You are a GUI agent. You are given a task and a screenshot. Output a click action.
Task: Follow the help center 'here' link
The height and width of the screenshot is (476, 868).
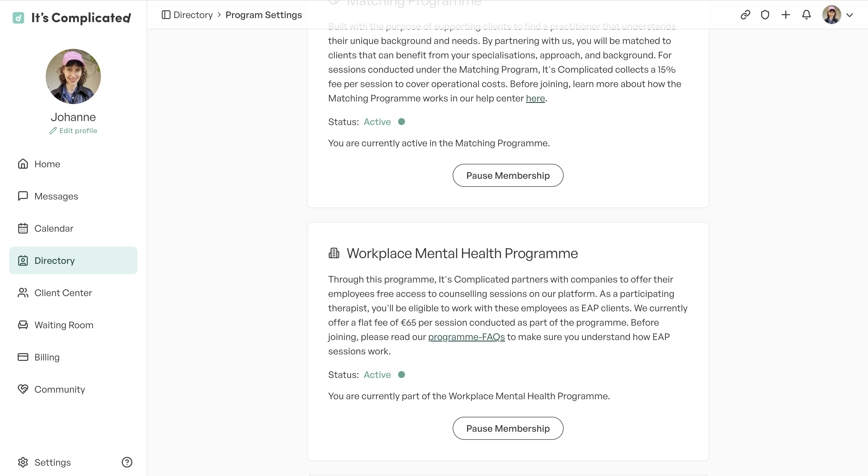[x=535, y=98]
